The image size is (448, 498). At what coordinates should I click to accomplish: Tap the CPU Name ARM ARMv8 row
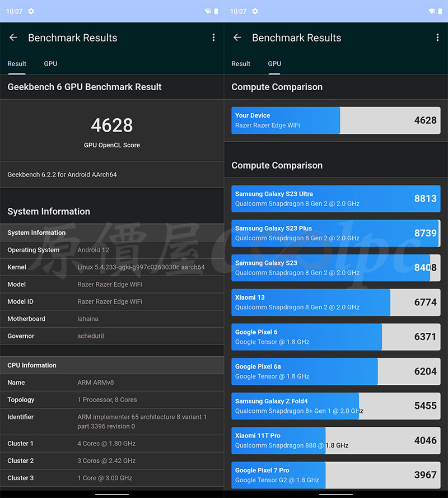tap(112, 383)
